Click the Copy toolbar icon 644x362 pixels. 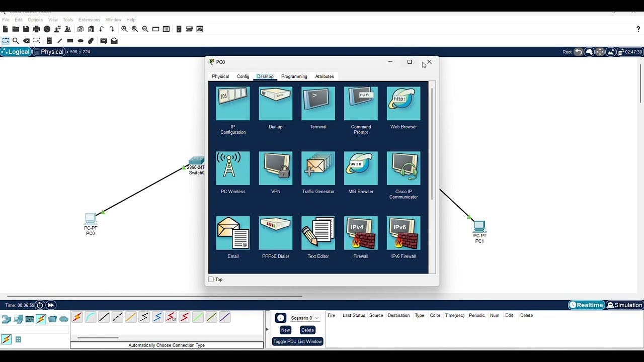tap(80, 29)
